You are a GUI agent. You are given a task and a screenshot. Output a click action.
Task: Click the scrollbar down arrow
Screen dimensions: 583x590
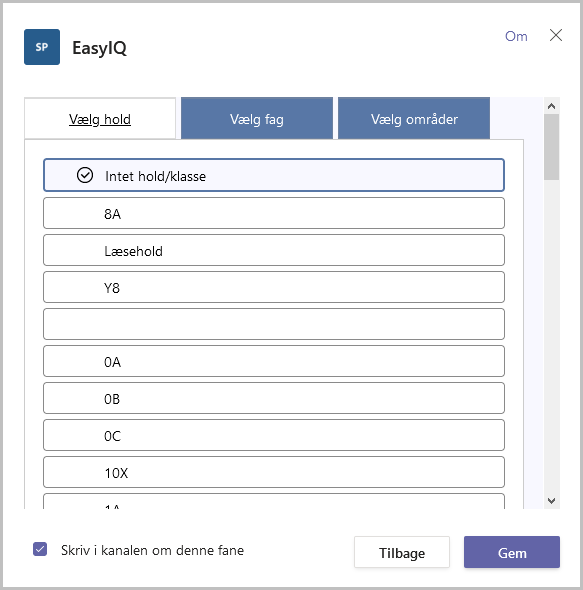point(551,501)
